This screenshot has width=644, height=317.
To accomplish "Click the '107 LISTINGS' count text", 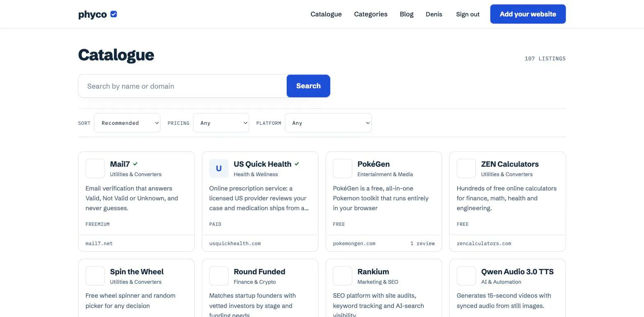I will (x=545, y=59).
